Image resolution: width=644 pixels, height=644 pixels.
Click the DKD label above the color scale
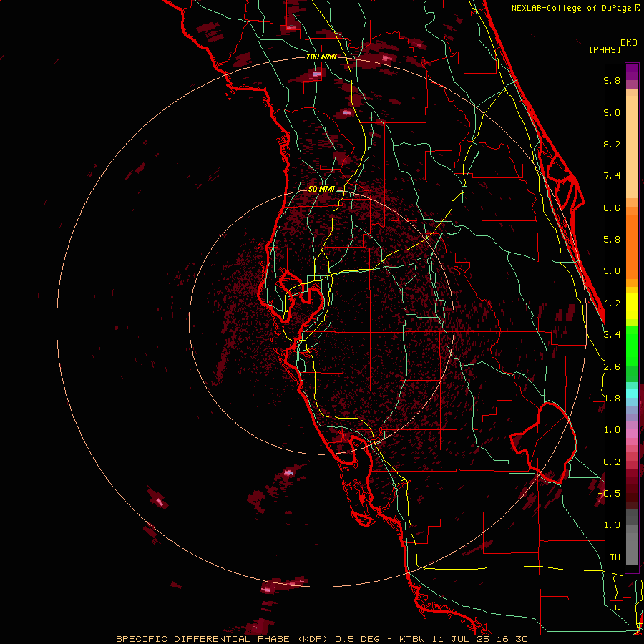pyautogui.click(x=629, y=43)
